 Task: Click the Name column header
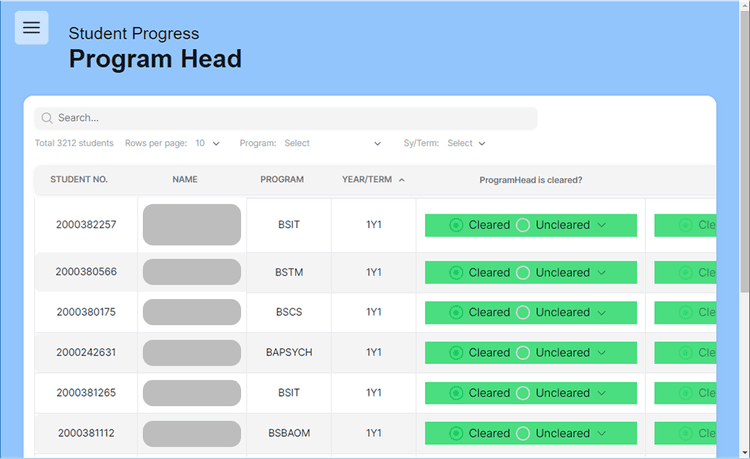[185, 180]
